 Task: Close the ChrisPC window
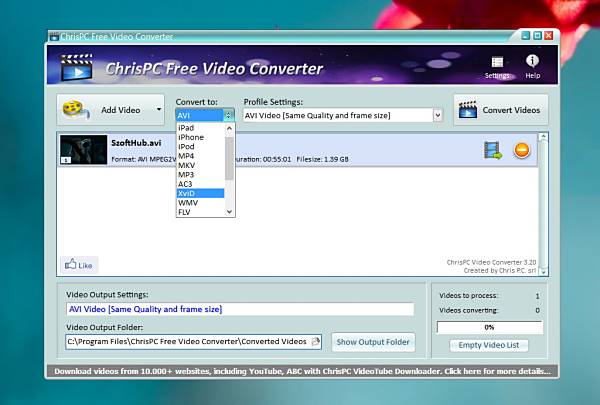point(549,36)
